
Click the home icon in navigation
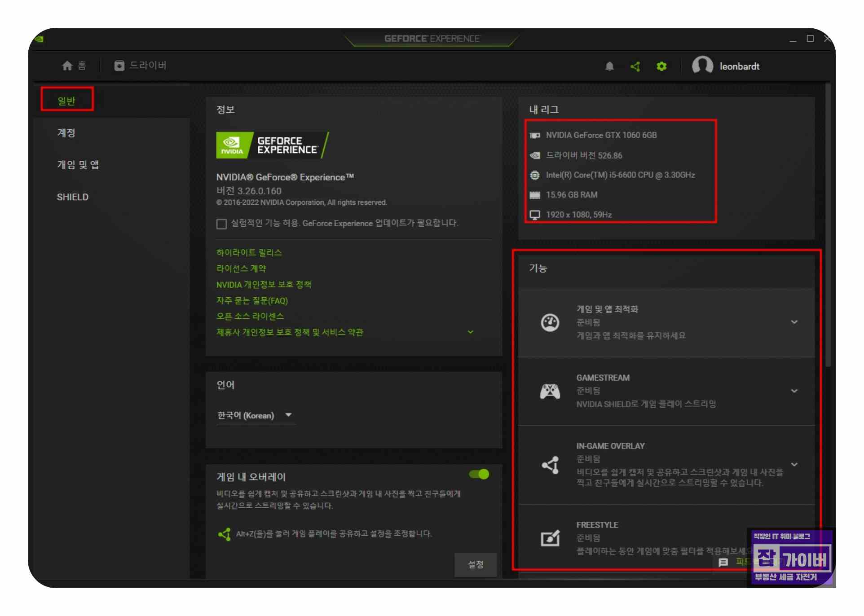(67, 66)
